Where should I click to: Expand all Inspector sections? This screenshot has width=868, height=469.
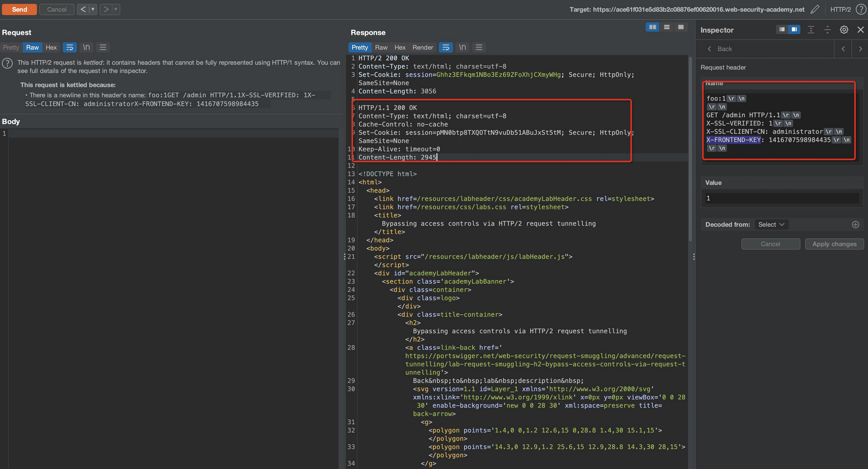811,30
